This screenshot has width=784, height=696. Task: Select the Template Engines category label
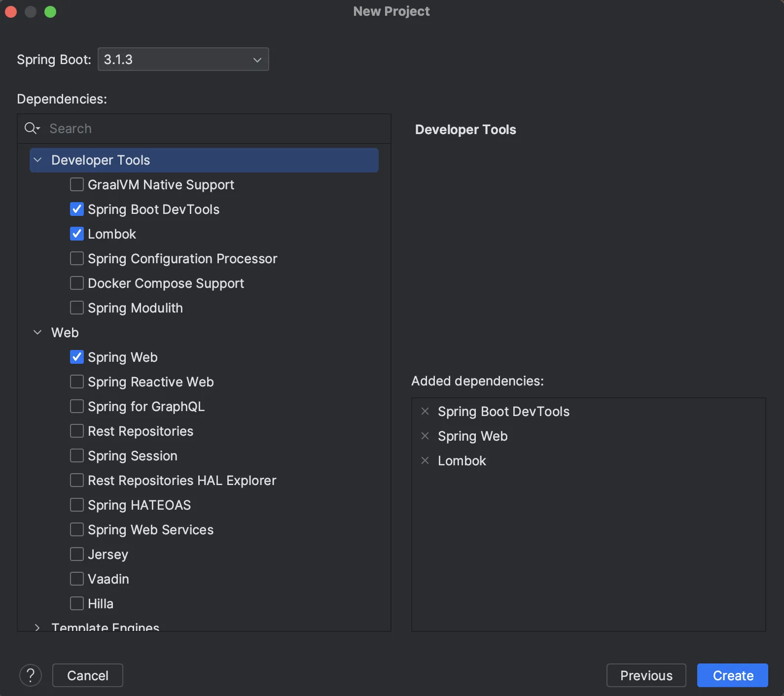point(106,626)
